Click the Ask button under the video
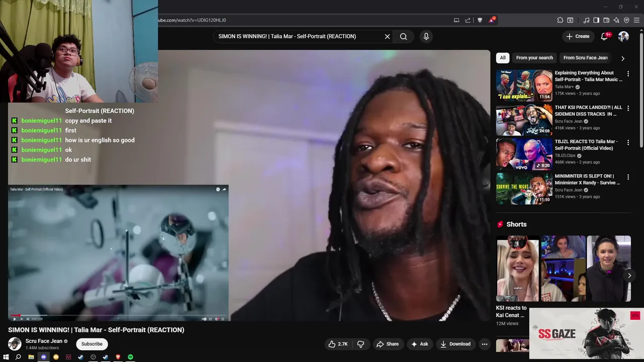Image resolution: width=644 pixels, height=362 pixels. click(420, 344)
